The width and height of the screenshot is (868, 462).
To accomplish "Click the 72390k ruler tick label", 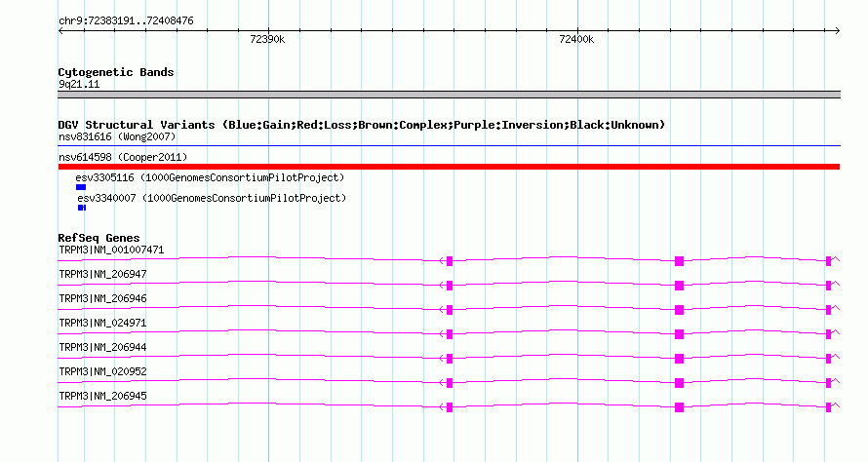I will [x=267, y=39].
